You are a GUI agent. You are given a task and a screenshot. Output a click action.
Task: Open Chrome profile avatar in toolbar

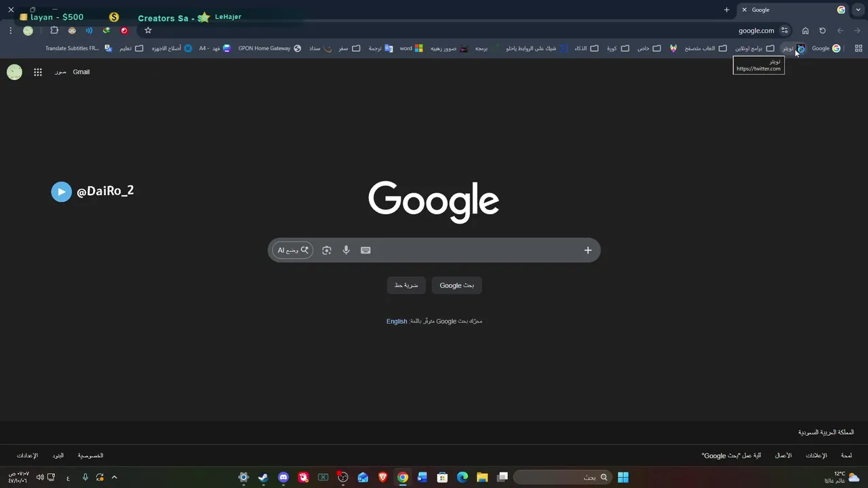tap(28, 30)
